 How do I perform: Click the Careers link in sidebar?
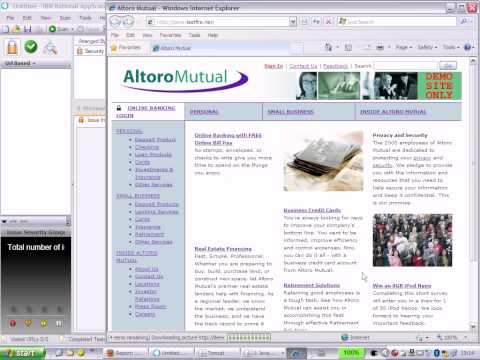pyautogui.click(x=145, y=314)
